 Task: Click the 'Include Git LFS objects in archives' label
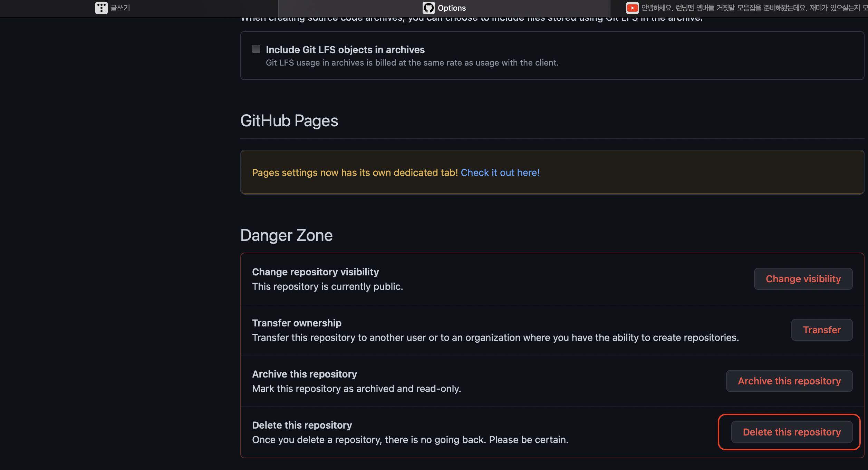pyautogui.click(x=345, y=50)
